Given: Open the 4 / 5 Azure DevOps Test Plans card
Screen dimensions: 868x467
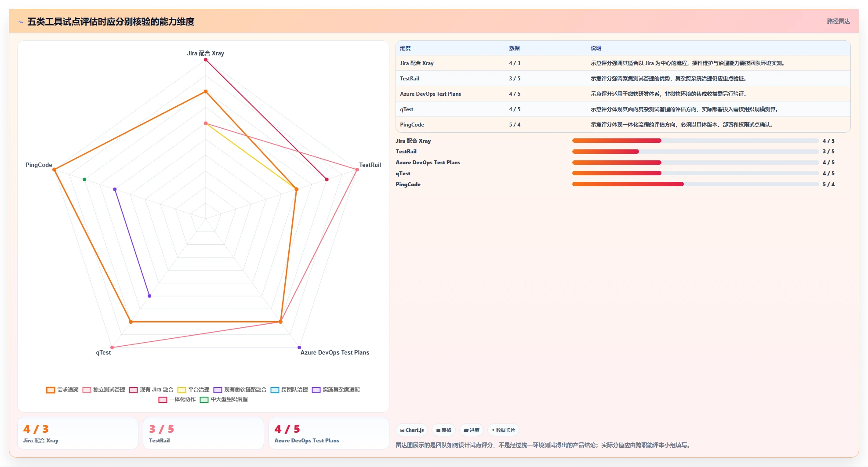Looking at the screenshot, I should click(329, 433).
